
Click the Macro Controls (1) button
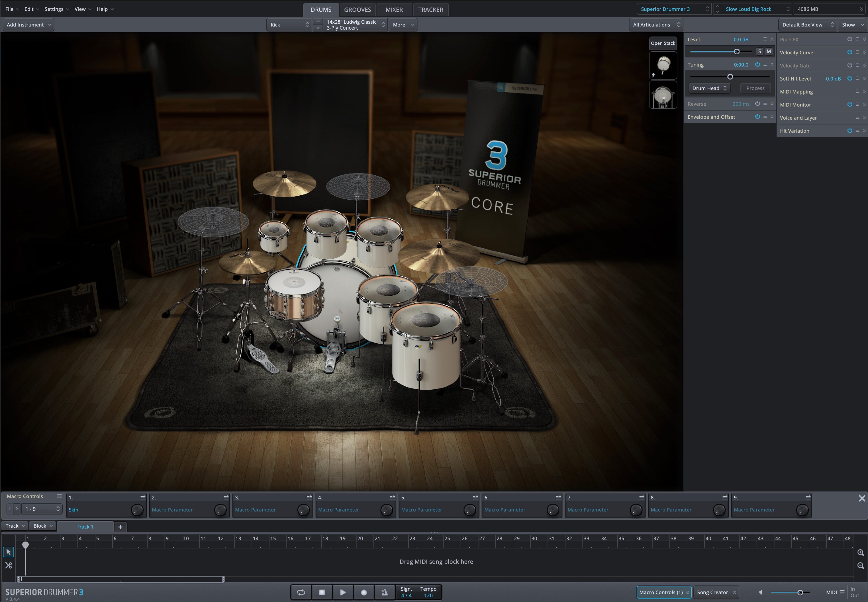[x=664, y=592]
